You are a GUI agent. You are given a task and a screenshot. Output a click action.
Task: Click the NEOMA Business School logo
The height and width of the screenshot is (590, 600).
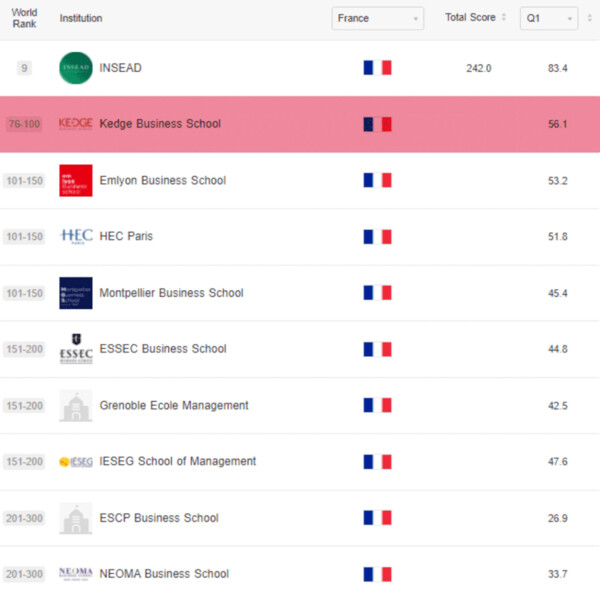point(76,574)
